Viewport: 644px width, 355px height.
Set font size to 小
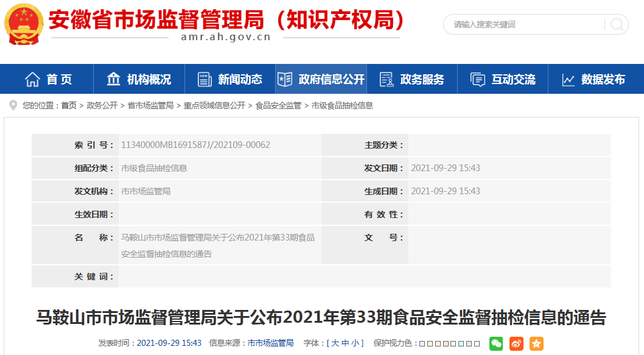tap(355, 343)
